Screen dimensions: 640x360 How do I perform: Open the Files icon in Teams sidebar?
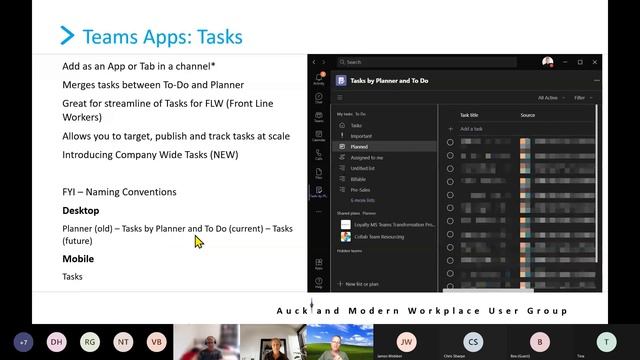coord(319,173)
